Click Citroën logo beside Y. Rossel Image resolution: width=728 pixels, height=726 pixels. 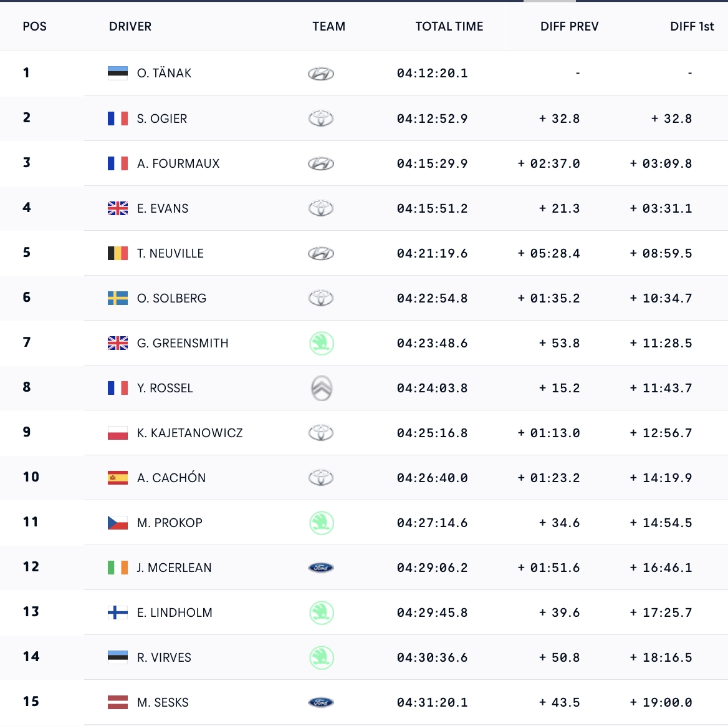coord(322,388)
